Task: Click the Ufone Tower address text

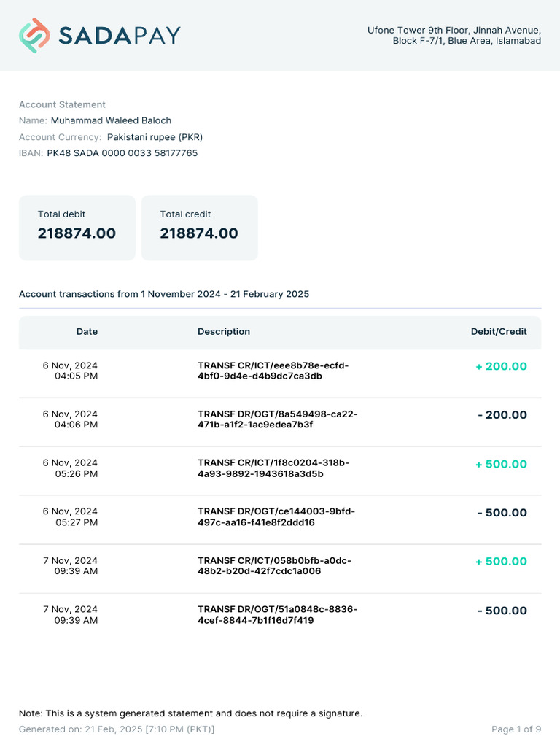Action: (454, 36)
